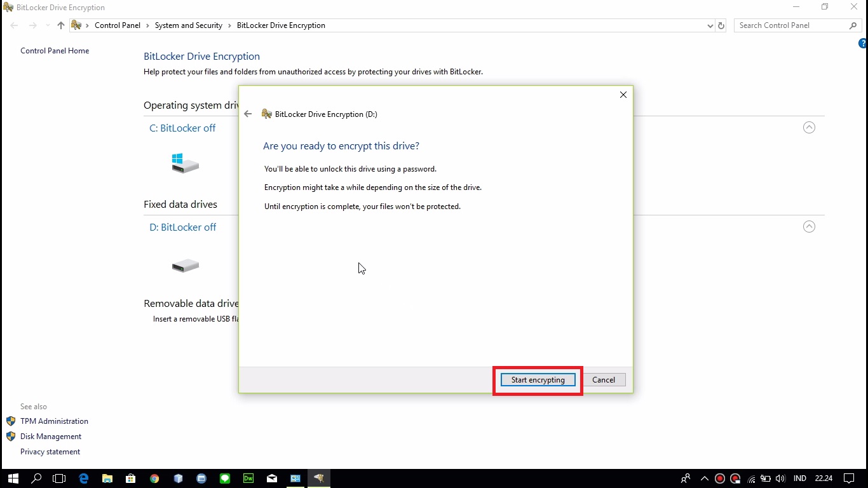Open the Windows Start menu

coord(13,478)
